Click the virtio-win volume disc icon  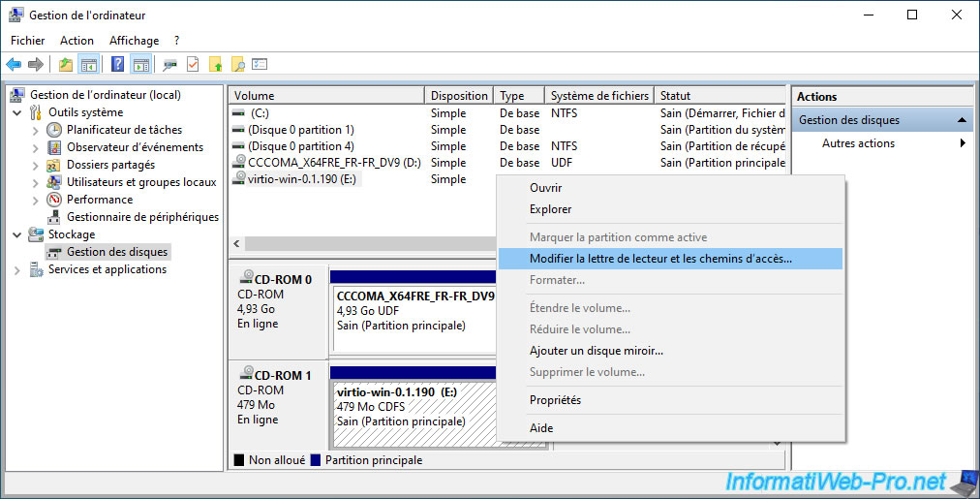click(239, 178)
